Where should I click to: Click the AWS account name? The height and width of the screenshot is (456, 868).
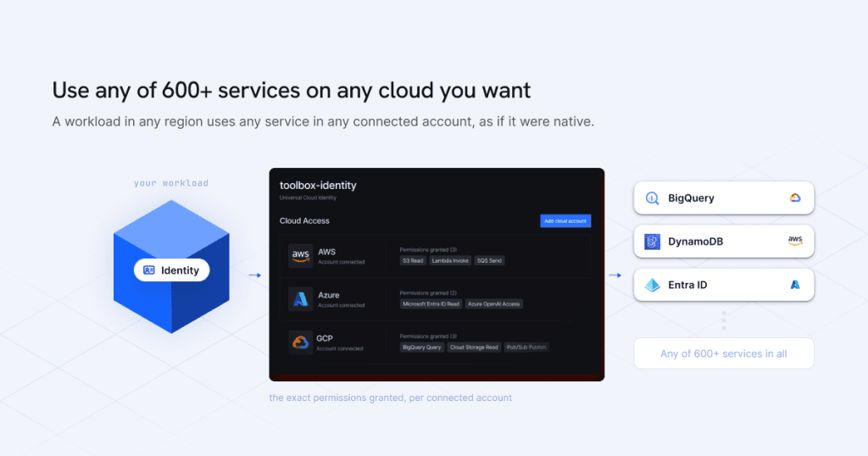(x=326, y=252)
